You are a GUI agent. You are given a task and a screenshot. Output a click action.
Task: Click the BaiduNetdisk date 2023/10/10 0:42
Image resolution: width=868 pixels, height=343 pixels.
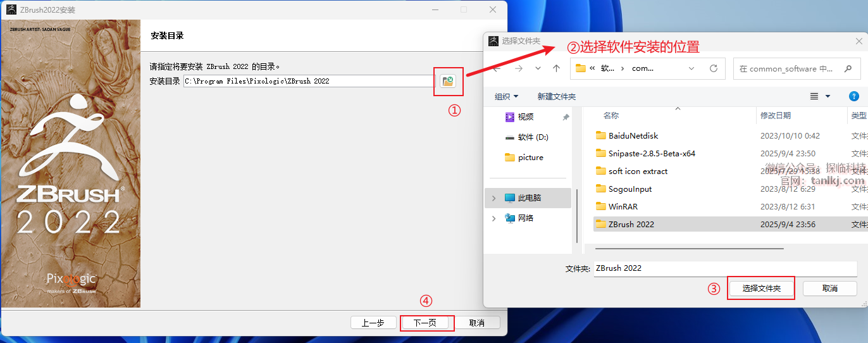(790, 136)
